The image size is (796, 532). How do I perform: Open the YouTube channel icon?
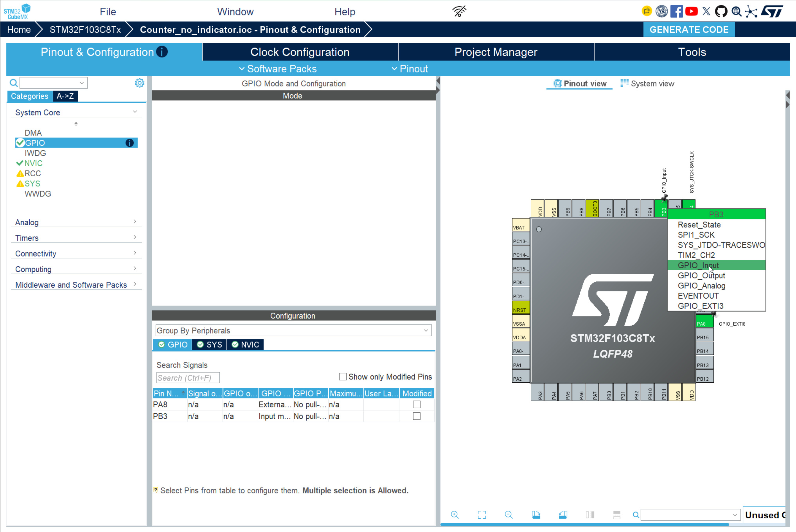(691, 11)
